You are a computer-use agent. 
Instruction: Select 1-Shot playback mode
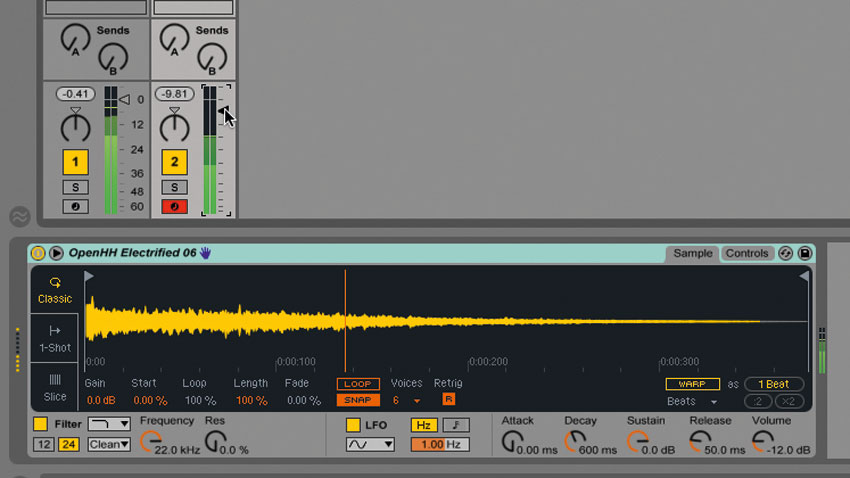click(x=55, y=339)
